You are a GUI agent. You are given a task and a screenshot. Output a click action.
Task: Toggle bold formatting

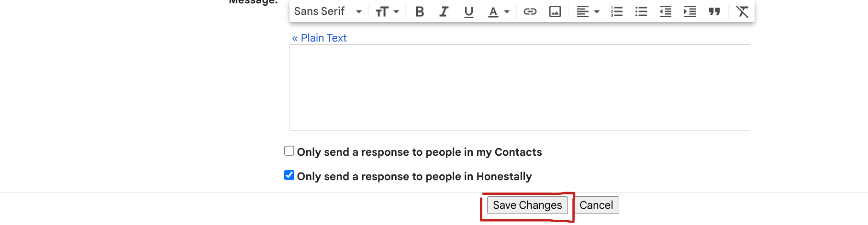(420, 11)
